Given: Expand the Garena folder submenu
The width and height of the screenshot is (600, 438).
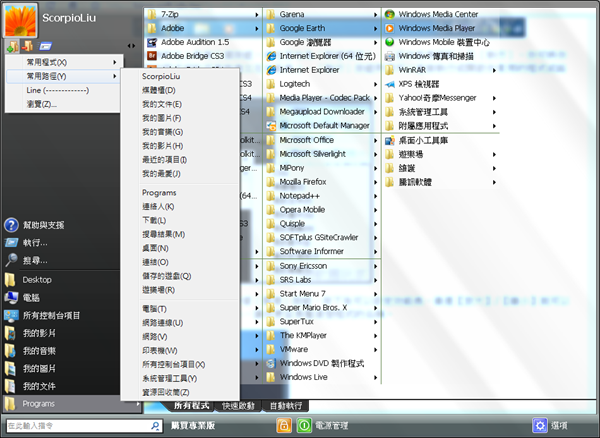Looking at the screenshot, I should 322,15.
